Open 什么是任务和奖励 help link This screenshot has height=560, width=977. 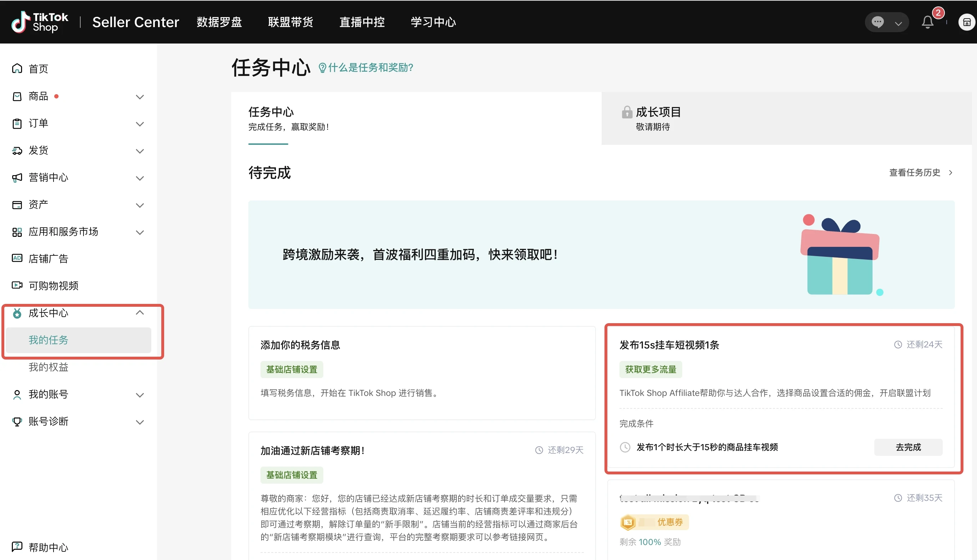point(366,68)
